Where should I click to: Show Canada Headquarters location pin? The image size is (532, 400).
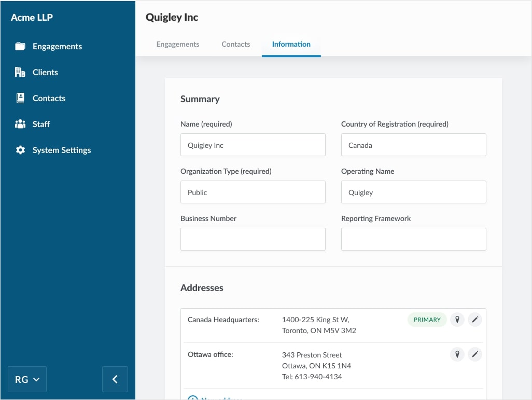pyautogui.click(x=457, y=320)
